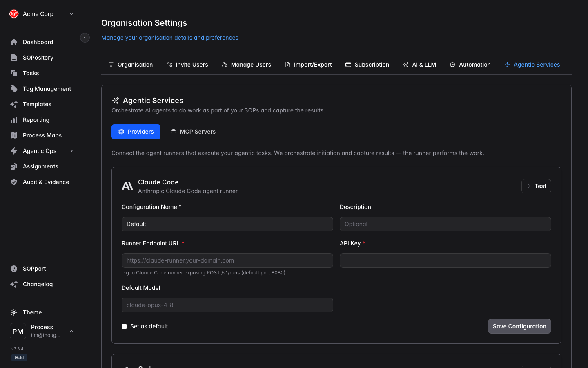588x368 pixels.
Task: Click the Assignments checklist icon
Action: [x=14, y=166]
